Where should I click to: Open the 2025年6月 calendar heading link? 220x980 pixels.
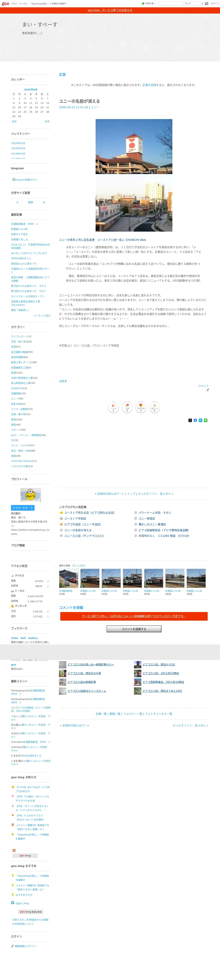click(x=31, y=90)
